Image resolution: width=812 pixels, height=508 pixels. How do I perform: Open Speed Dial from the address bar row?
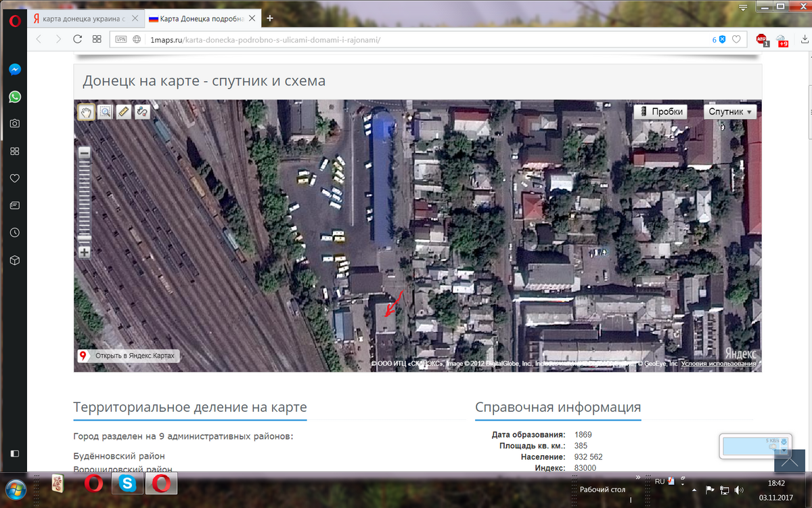[97, 39]
